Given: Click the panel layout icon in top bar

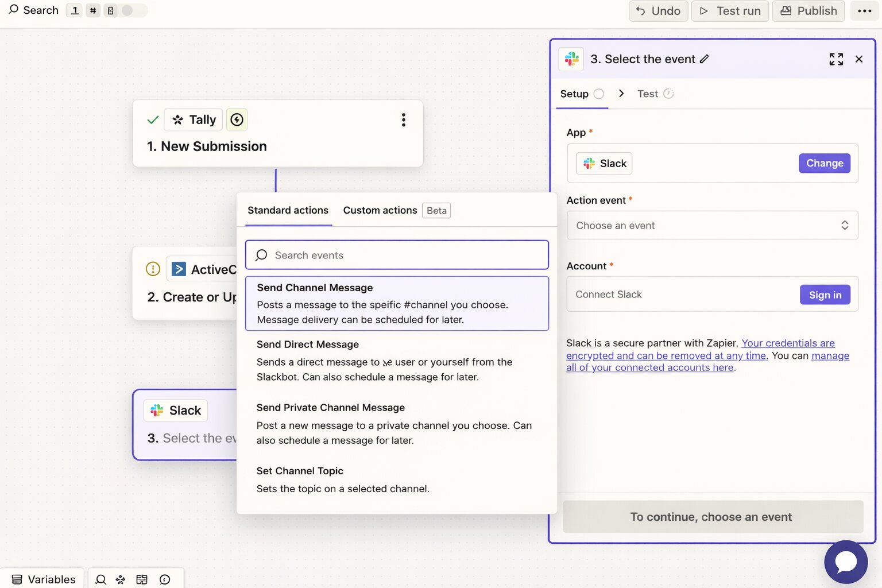Looking at the screenshot, I should 110,10.
